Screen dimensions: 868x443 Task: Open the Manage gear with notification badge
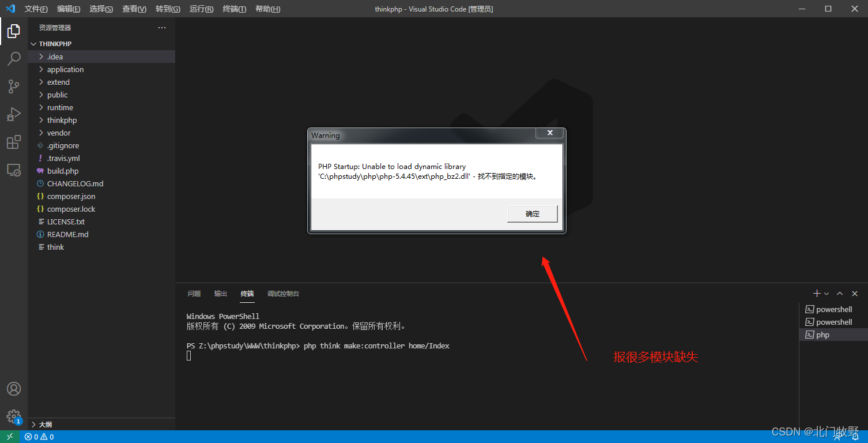(14, 416)
